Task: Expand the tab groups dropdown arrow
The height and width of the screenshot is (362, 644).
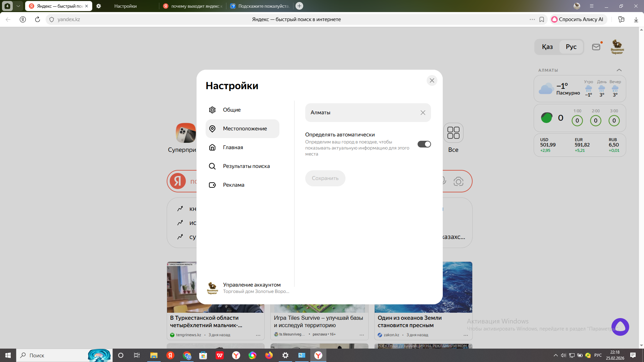Action: tap(18, 6)
